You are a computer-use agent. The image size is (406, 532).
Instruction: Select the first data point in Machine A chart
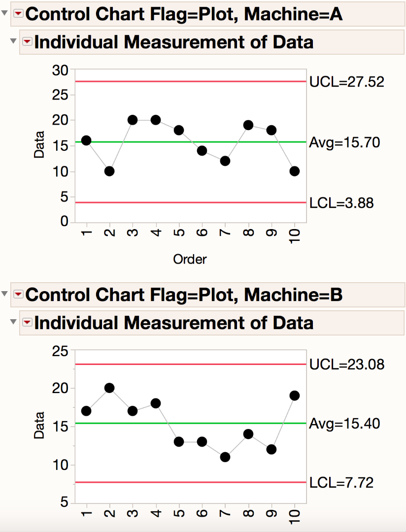click(86, 140)
